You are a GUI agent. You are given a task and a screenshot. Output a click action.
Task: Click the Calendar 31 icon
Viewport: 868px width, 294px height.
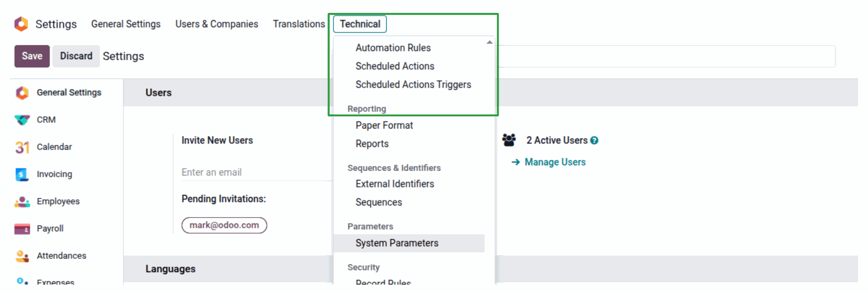point(22,147)
